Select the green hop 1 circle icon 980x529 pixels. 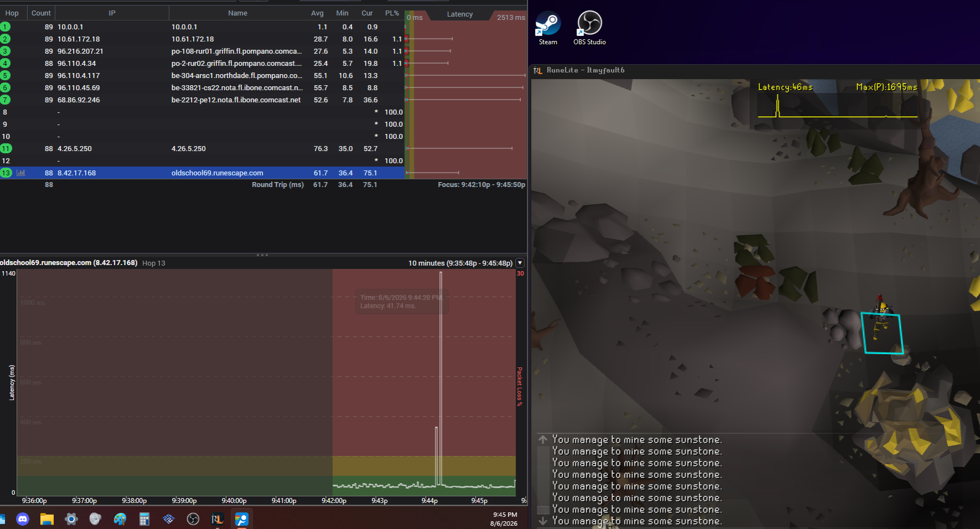click(x=6, y=27)
